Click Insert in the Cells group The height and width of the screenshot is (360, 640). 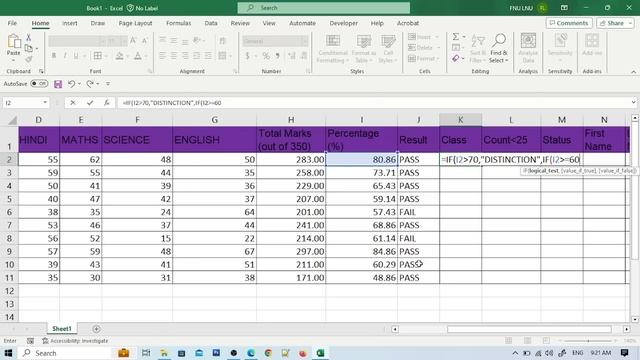click(x=423, y=37)
